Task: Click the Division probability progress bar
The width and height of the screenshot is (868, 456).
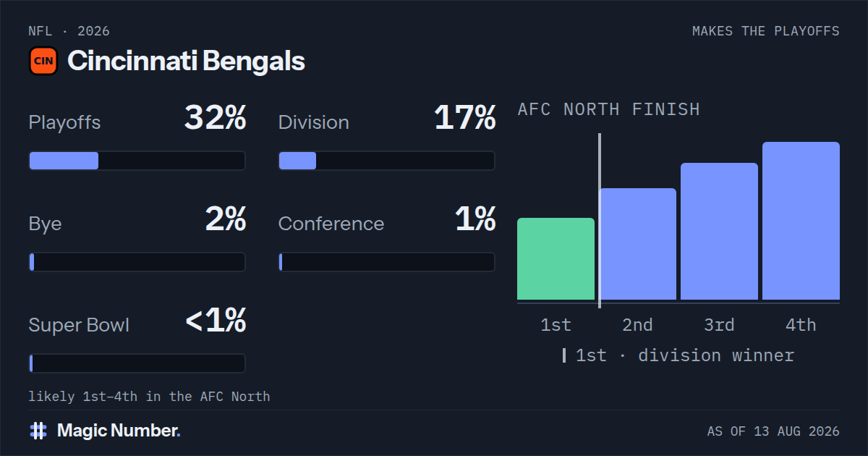Action: [x=387, y=161]
